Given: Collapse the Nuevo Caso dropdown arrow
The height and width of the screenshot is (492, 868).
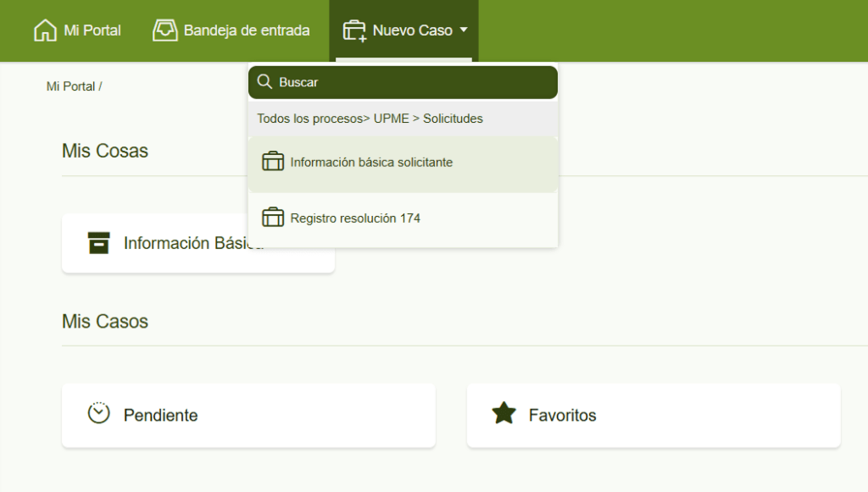Looking at the screenshot, I should pos(464,30).
